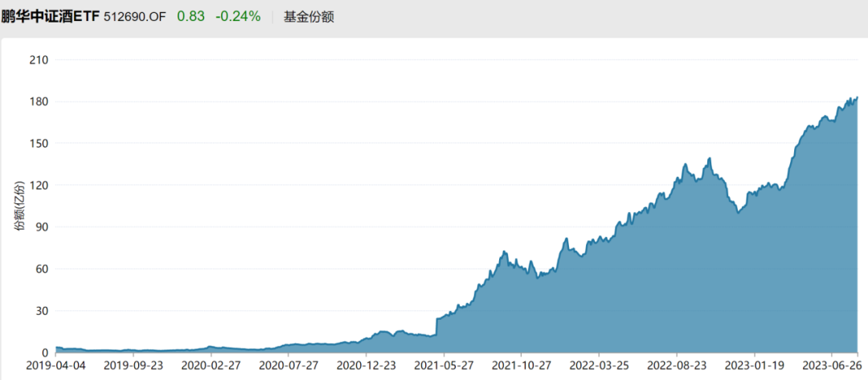Image resolution: width=868 pixels, height=380 pixels.
Task: Click the date label 2021-05-27
Action: [444, 366]
